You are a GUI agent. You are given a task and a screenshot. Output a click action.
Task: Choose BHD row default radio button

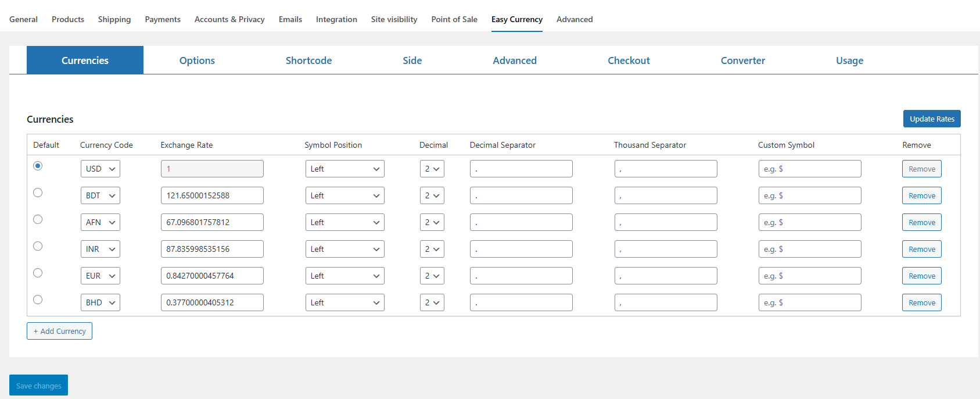point(38,300)
